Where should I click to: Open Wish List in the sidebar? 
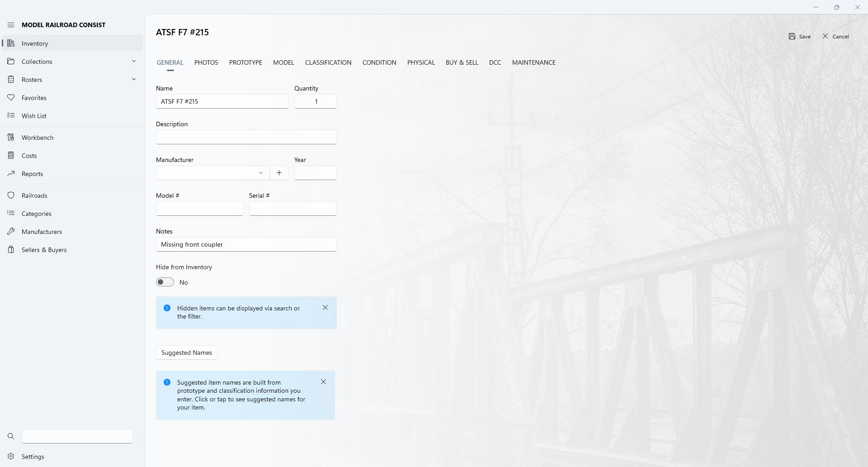(x=72, y=116)
